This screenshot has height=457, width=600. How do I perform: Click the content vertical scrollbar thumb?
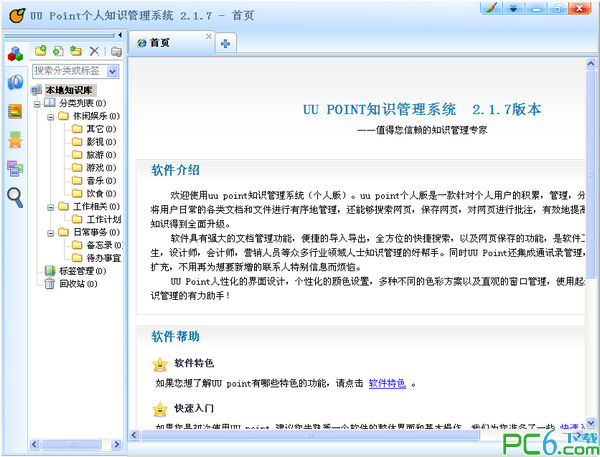click(591, 173)
